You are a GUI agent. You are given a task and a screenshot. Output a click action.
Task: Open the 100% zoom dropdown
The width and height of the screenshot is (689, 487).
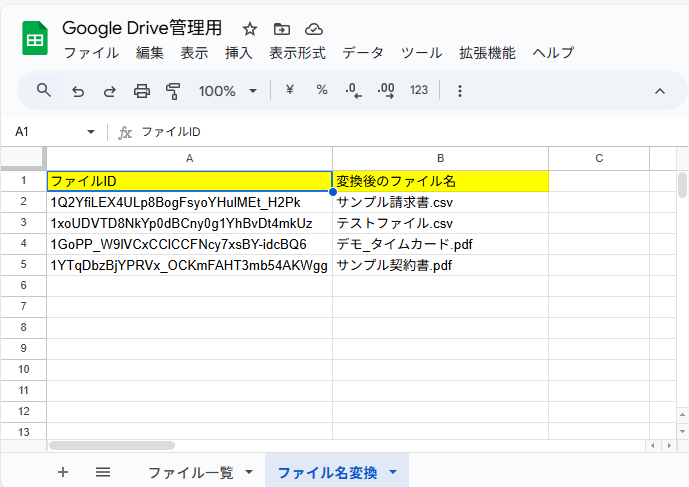tap(227, 91)
